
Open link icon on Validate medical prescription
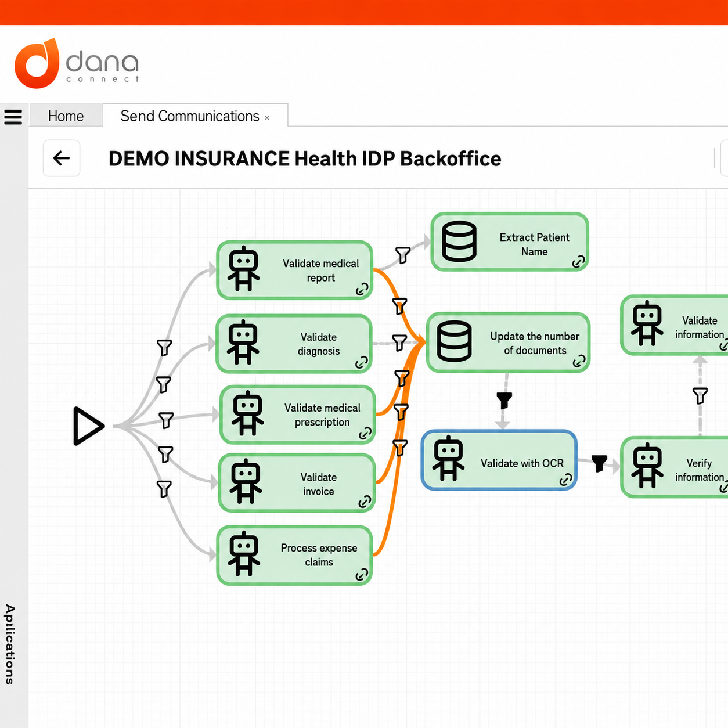[x=365, y=433]
